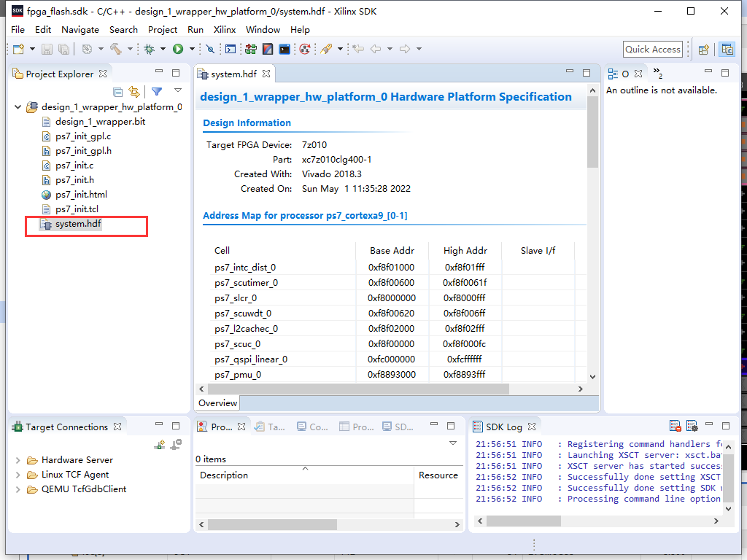This screenshot has height=560, width=747.
Task: Click the Program FPGA icon
Action: tap(251, 49)
